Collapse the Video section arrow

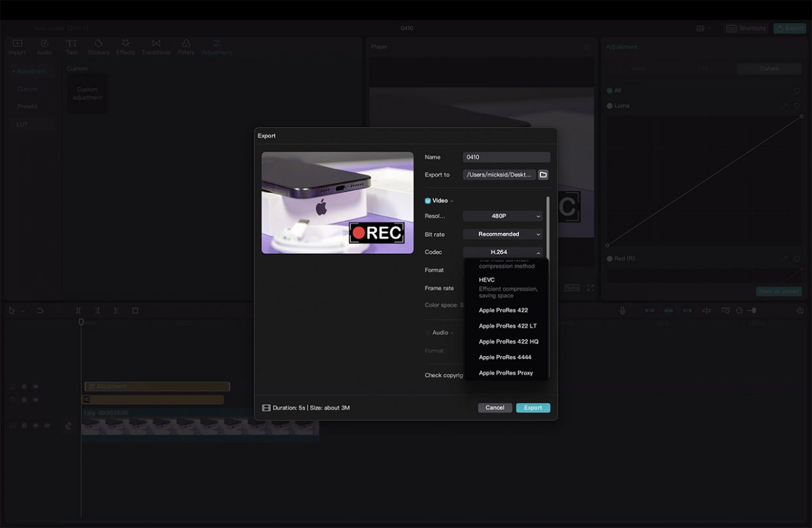[x=451, y=201]
